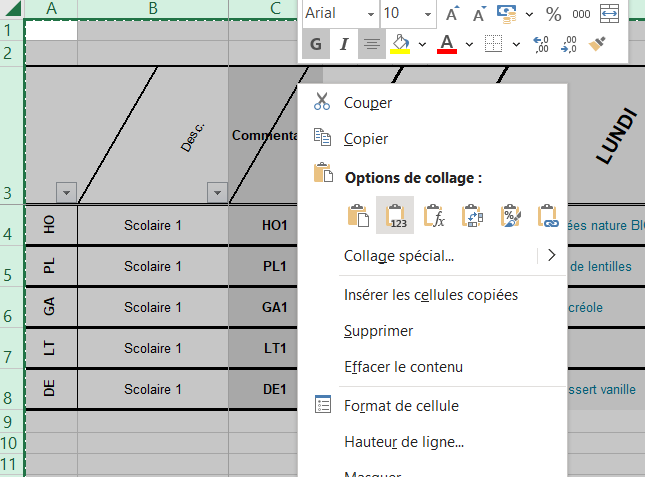Select Couper from the context menu
This screenshot has width=645, height=477.
[x=367, y=102]
